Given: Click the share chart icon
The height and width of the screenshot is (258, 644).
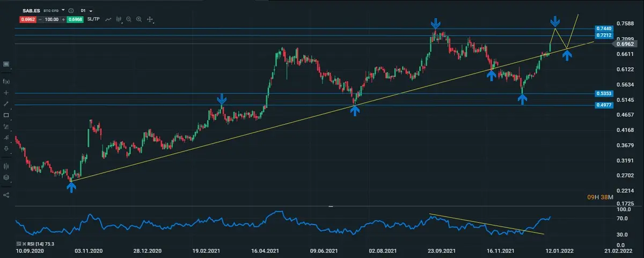Looking at the screenshot, I should point(6,195).
